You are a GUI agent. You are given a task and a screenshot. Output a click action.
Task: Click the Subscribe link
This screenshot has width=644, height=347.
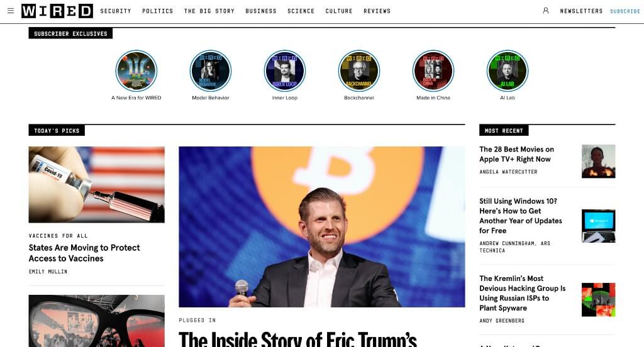pos(625,11)
